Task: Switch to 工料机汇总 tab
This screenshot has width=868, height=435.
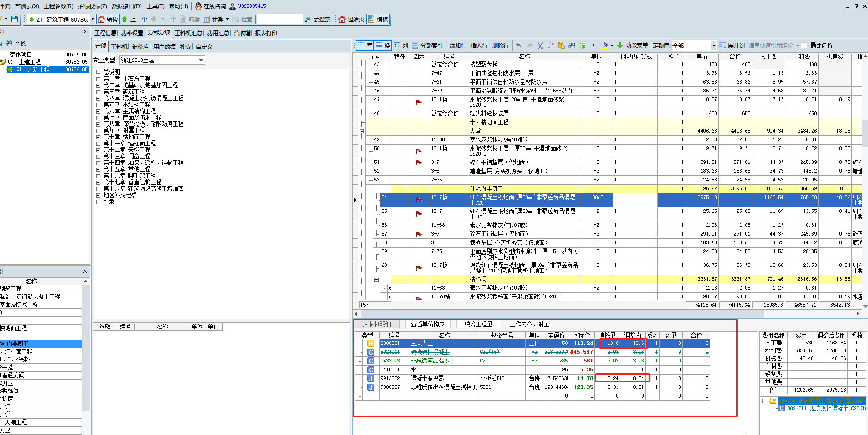Action: pyautogui.click(x=189, y=33)
